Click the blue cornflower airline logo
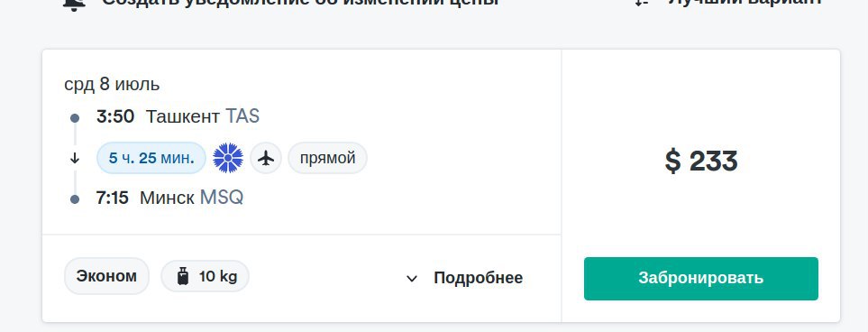The width and height of the screenshot is (868, 332). 228,158
